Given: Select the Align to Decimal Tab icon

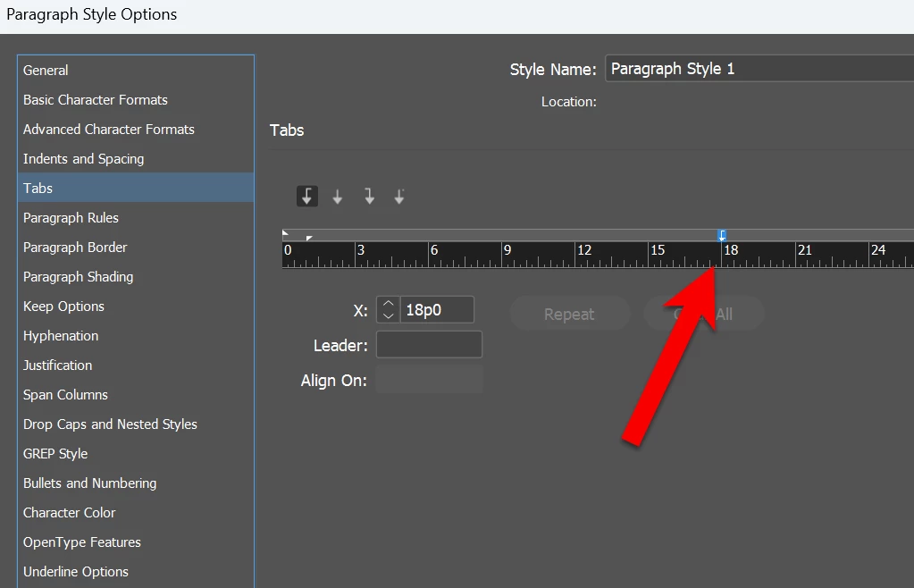Looking at the screenshot, I should 399,197.
